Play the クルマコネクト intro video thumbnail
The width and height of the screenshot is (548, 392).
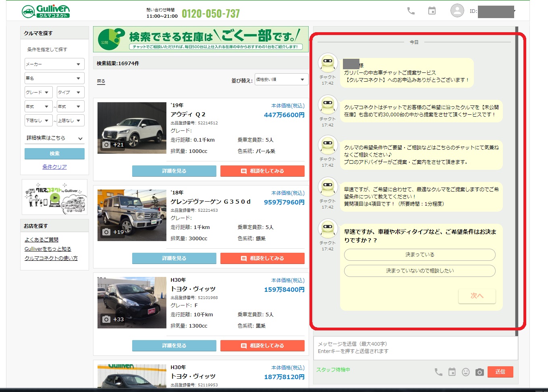tap(55, 198)
